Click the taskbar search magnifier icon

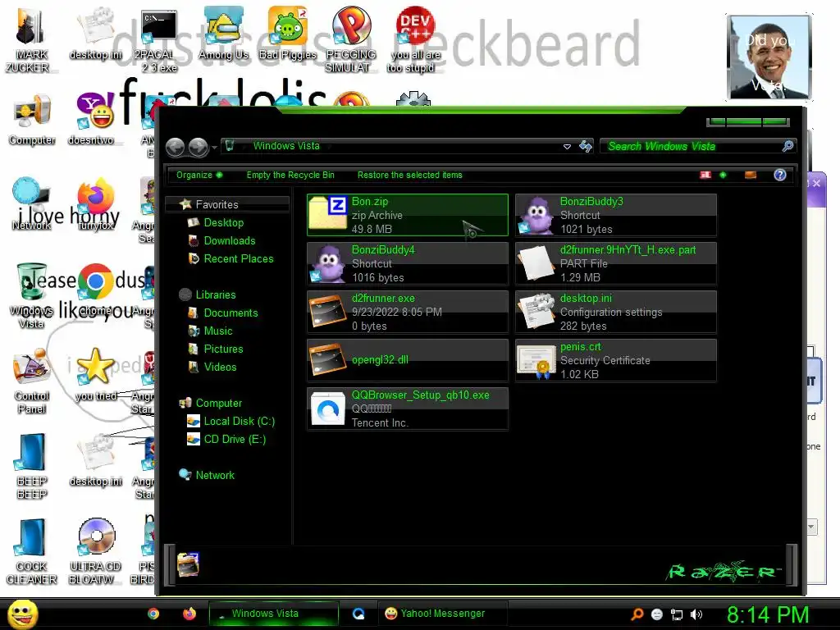click(637, 614)
